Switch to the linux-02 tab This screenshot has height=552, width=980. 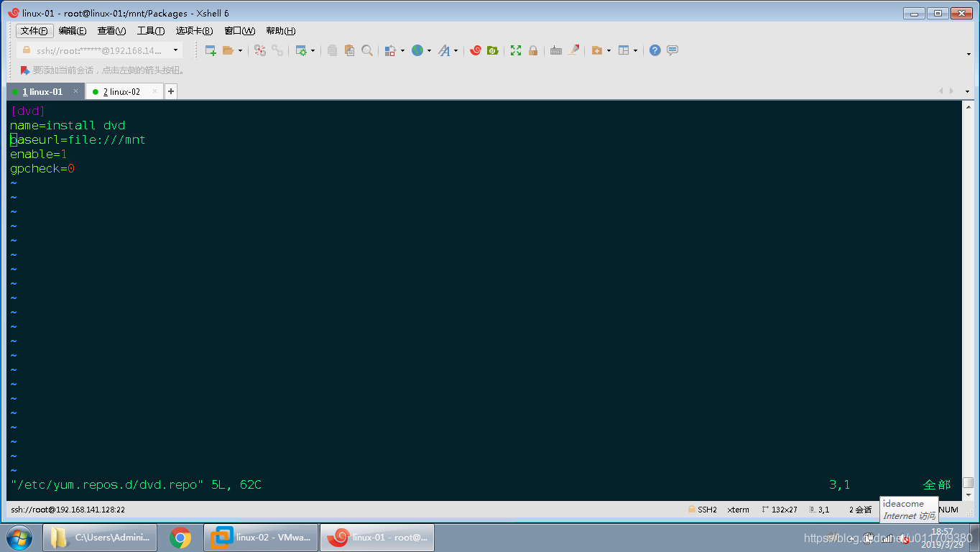click(x=124, y=92)
